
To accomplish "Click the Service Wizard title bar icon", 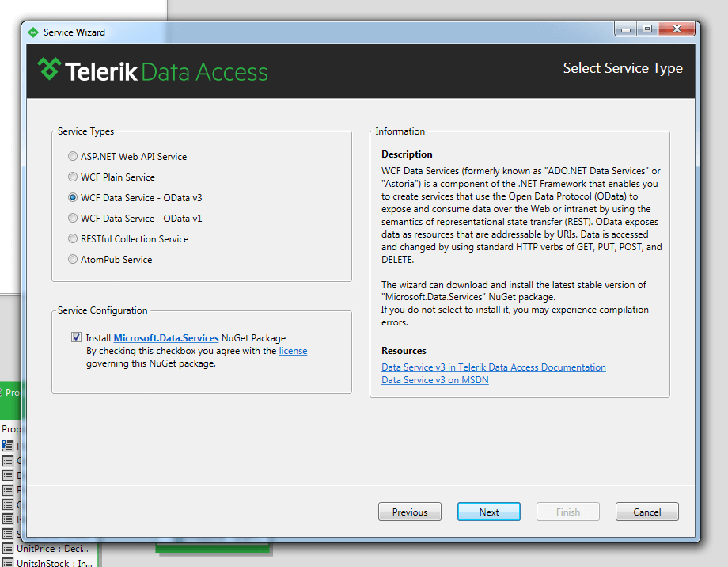I will pos(33,32).
